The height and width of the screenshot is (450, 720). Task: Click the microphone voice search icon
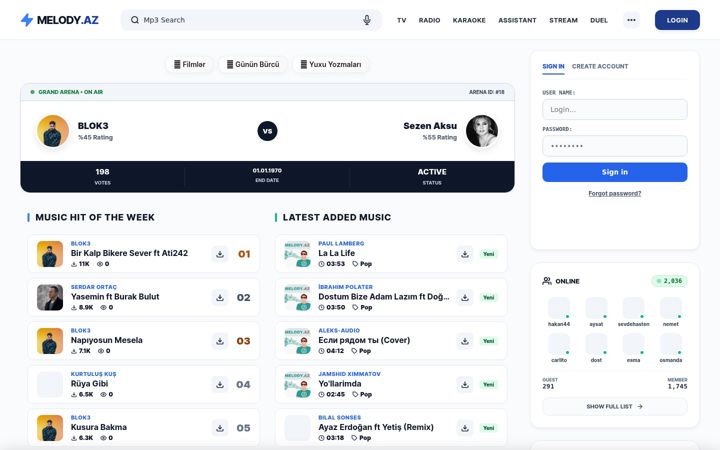(366, 20)
